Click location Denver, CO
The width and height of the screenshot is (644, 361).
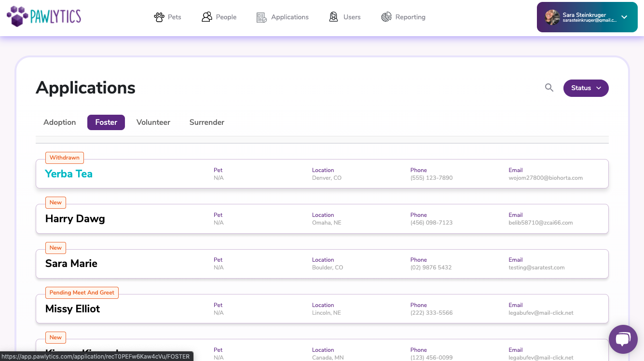tap(327, 178)
